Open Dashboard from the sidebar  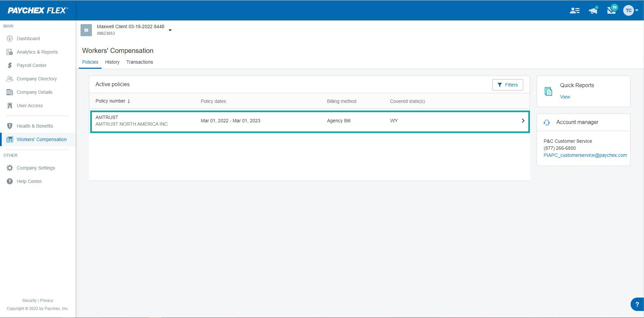click(28, 39)
